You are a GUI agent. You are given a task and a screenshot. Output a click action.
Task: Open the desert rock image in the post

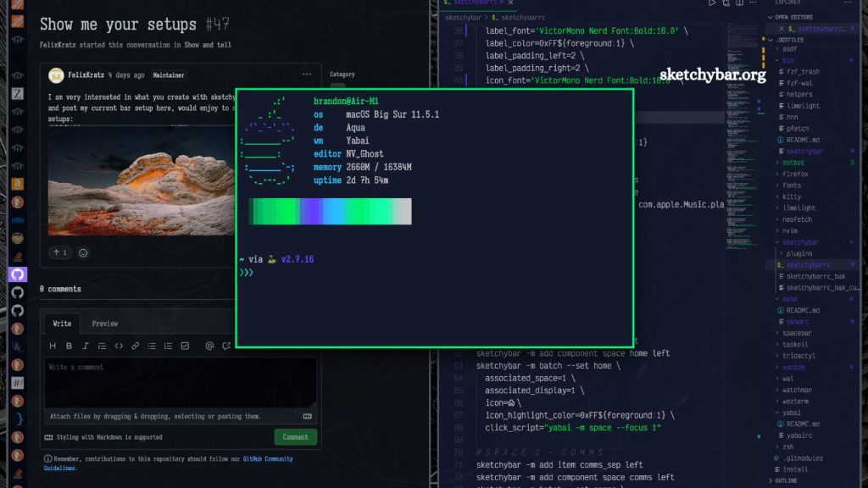(142, 180)
